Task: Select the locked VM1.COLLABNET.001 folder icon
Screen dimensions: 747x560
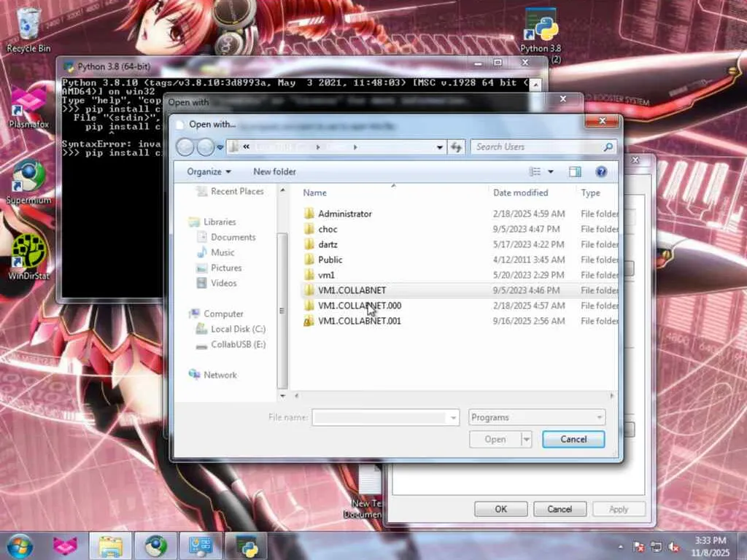Action: 309,321
